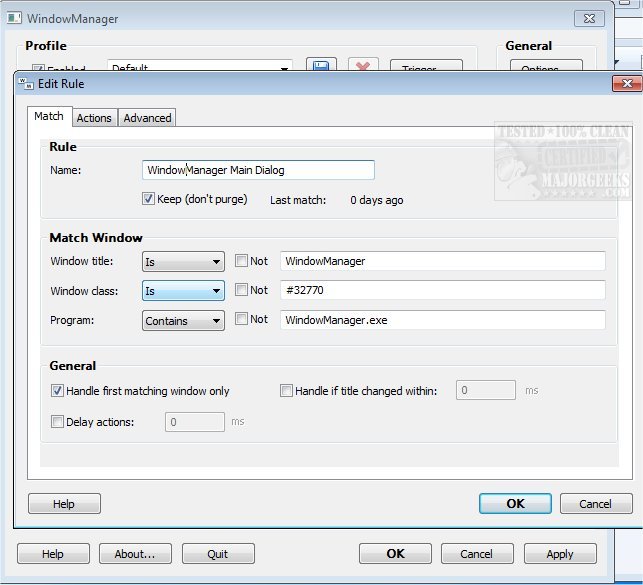The height and width of the screenshot is (585, 643).
Task: Switch to the Match tab
Action: pos(49,116)
